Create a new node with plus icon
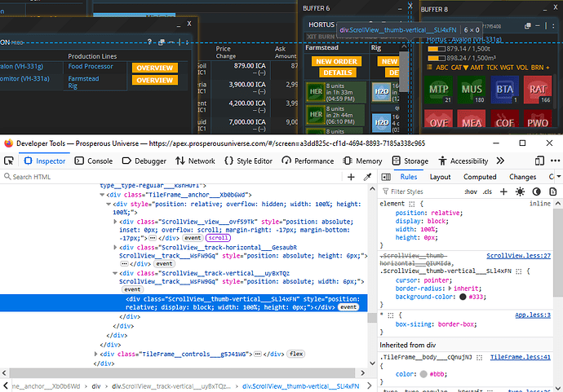 pyautogui.click(x=351, y=177)
